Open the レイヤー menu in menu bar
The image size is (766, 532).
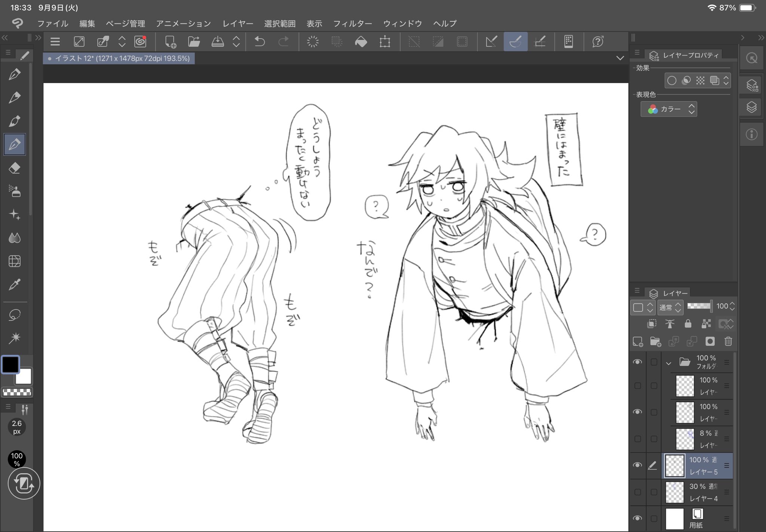tap(238, 24)
